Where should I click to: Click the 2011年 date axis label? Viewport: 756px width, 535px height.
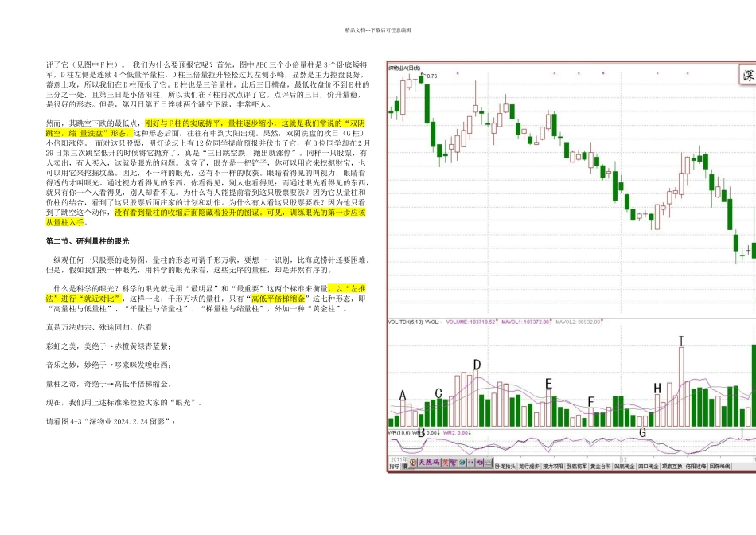point(399,459)
